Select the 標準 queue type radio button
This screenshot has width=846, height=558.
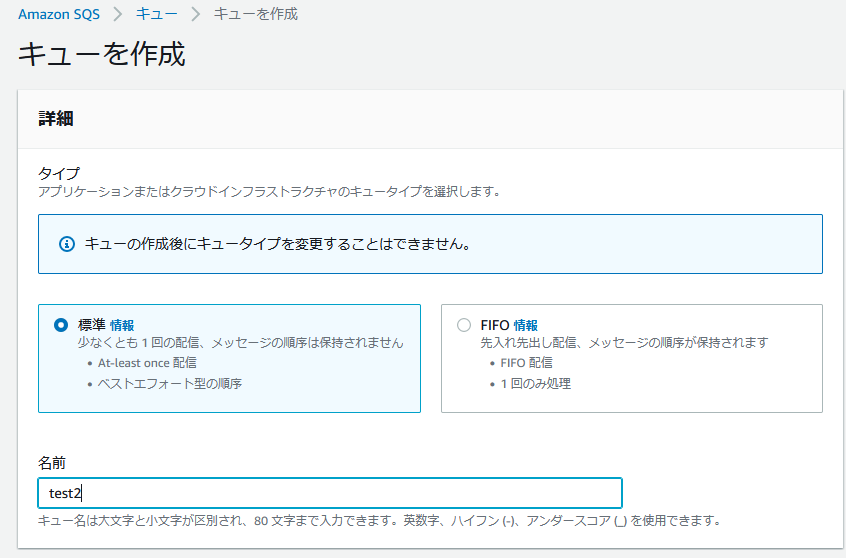point(61,325)
